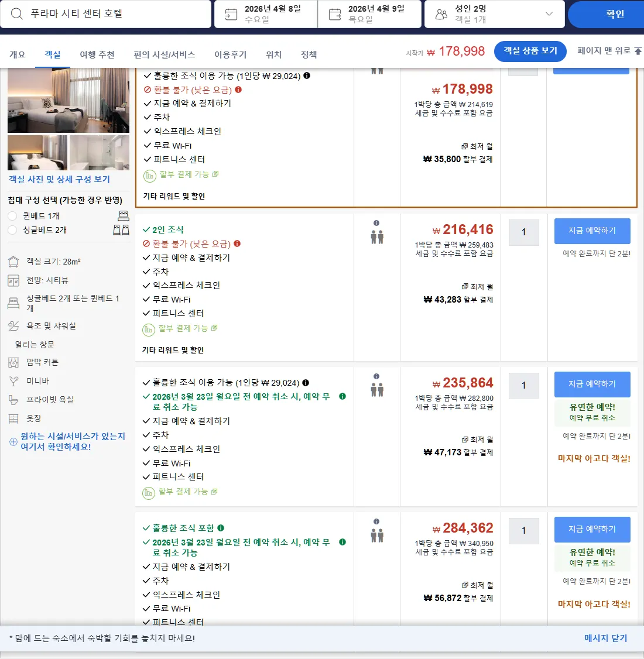Click 메시지 닫기 link
The image size is (644, 659).
point(606,638)
